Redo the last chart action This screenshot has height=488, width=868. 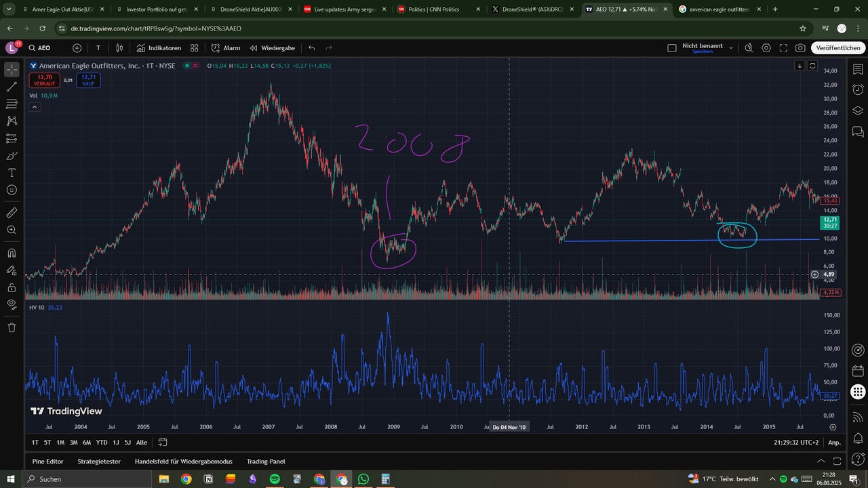pyautogui.click(x=329, y=48)
